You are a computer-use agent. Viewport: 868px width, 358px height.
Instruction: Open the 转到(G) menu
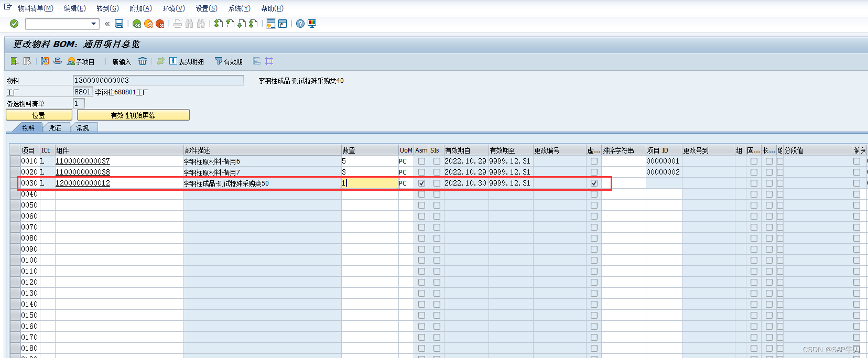(107, 8)
